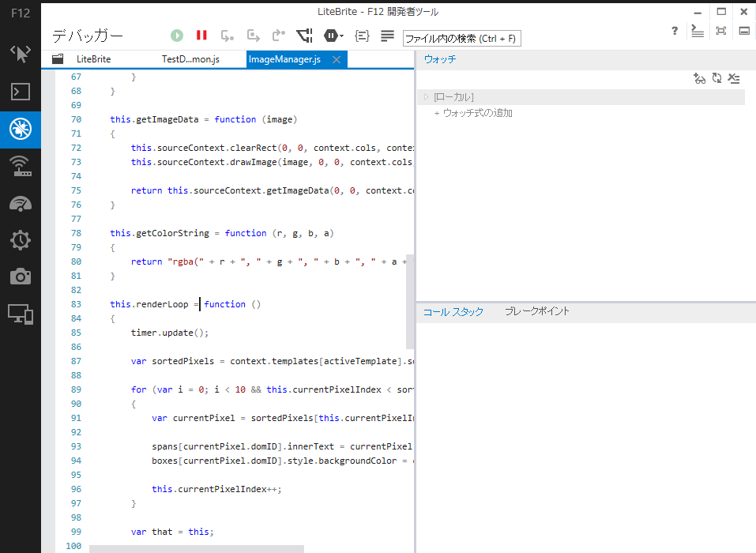Toggle break execution with pause icon
756x553 pixels.
pos(201,35)
